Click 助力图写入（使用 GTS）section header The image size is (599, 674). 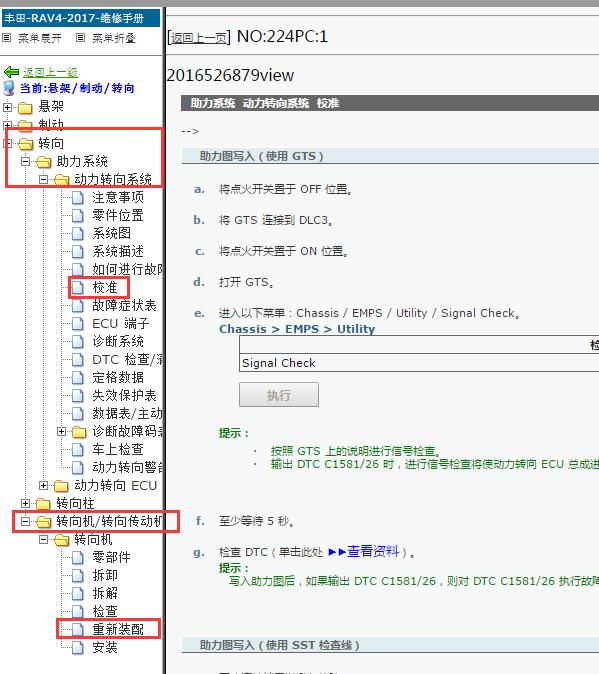390,156
